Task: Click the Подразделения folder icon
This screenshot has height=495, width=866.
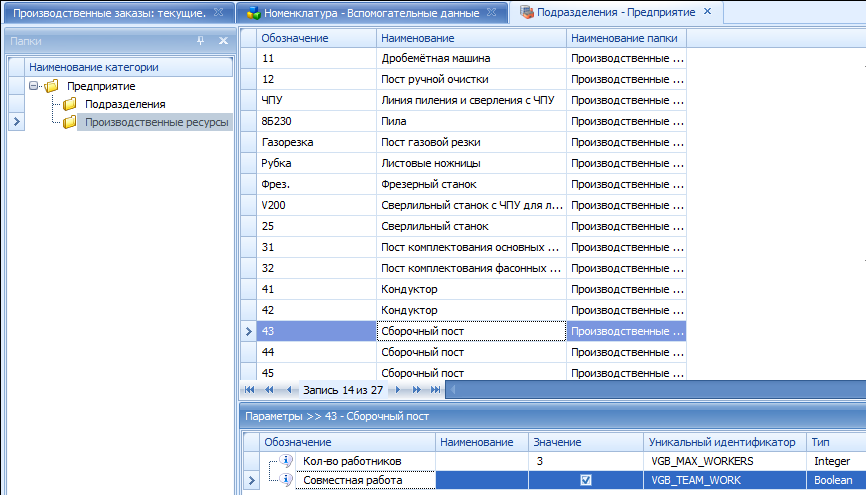Action: tap(70, 104)
